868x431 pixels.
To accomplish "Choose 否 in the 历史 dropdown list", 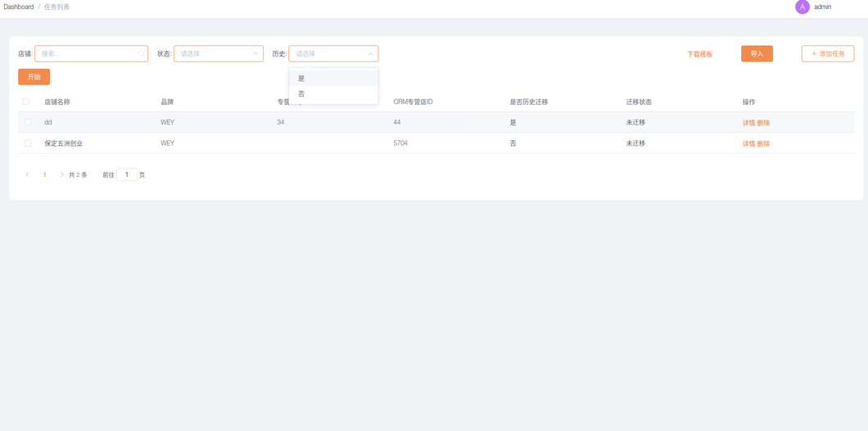I will [x=333, y=94].
